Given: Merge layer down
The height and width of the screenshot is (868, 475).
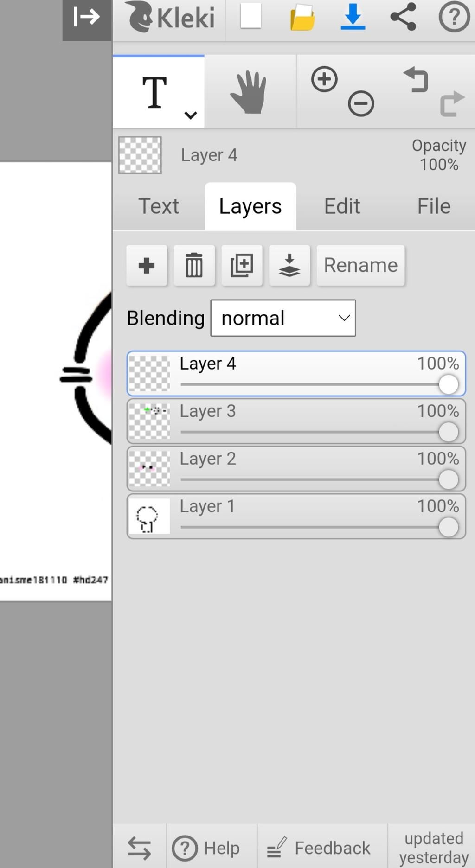Looking at the screenshot, I should click(289, 265).
